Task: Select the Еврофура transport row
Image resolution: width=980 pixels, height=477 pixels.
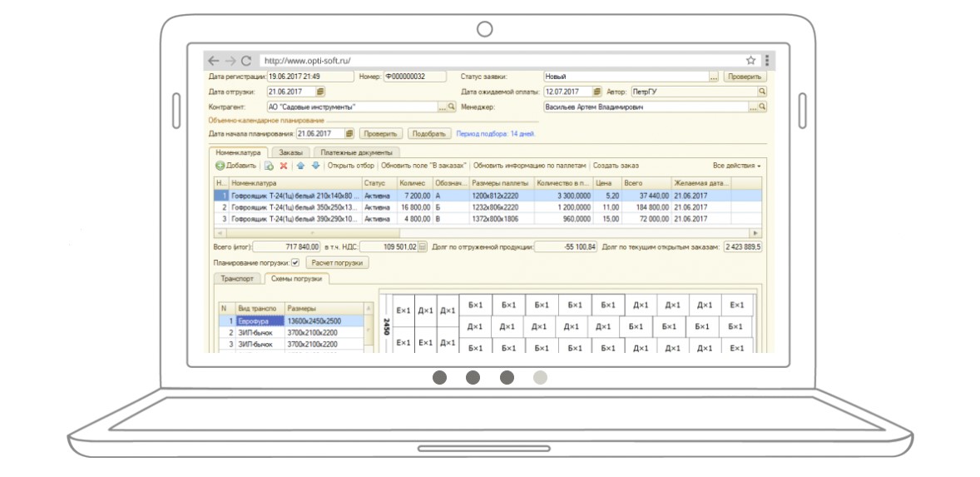Action: pos(291,320)
